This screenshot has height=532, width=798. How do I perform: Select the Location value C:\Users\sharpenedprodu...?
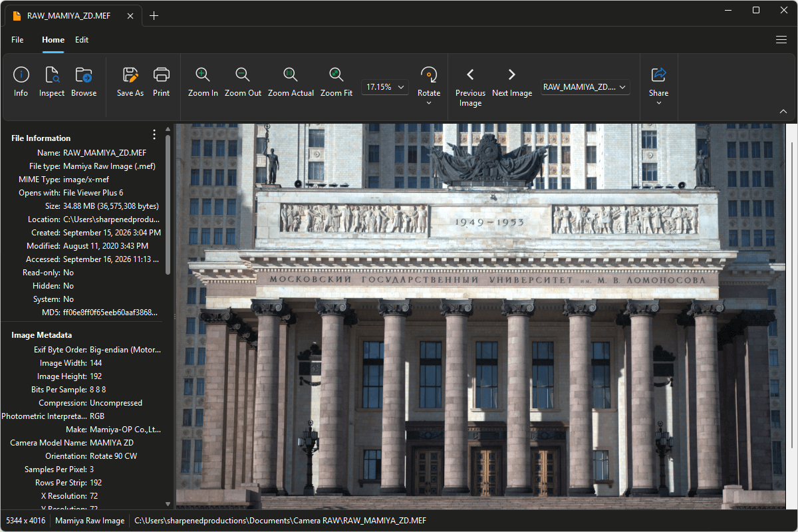[x=112, y=219]
